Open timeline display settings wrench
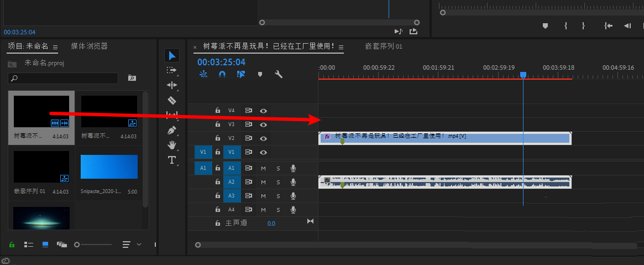This screenshot has width=644, height=265. (x=279, y=74)
